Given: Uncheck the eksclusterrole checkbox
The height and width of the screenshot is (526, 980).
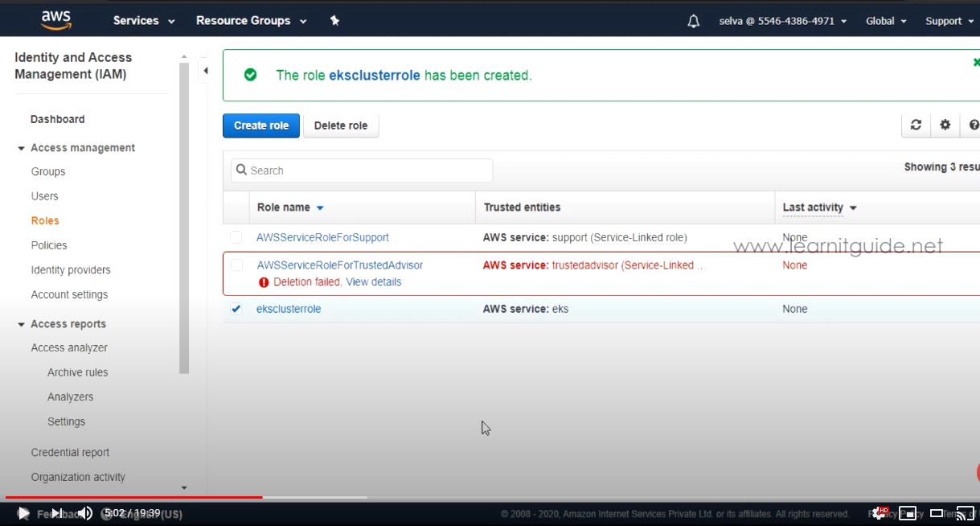Looking at the screenshot, I should pos(236,309).
